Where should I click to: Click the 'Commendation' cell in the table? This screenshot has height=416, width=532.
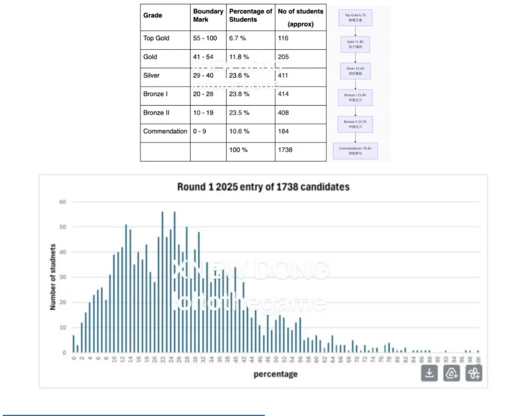165,131
